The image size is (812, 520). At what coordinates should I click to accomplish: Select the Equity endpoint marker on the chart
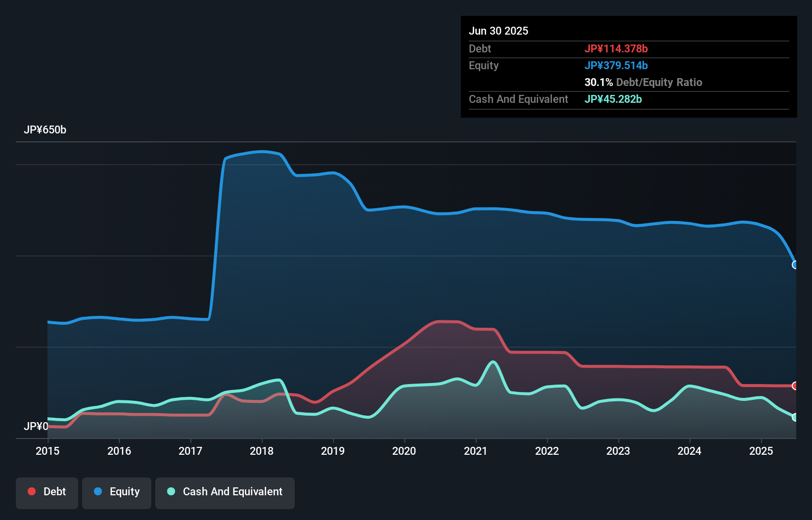[x=795, y=265]
